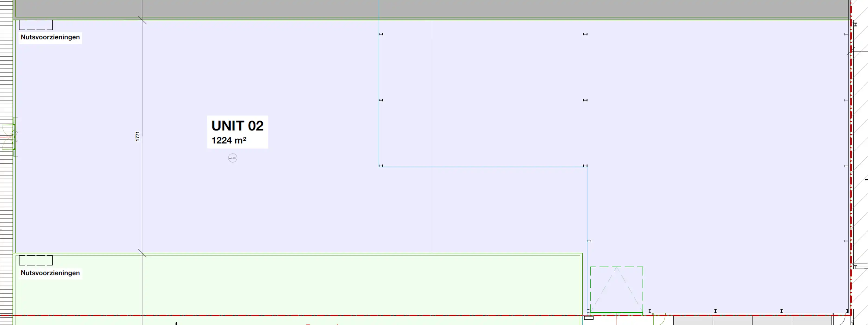
Task: Click top-left column marker on blue line
Action: click(x=381, y=34)
